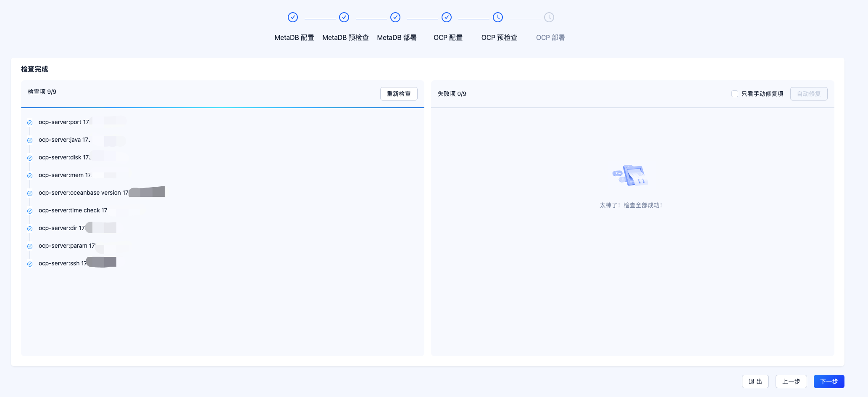Click the all-checks-passed illustration
This screenshot has width=868, height=397.
pyautogui.click(x=630, y=175)
